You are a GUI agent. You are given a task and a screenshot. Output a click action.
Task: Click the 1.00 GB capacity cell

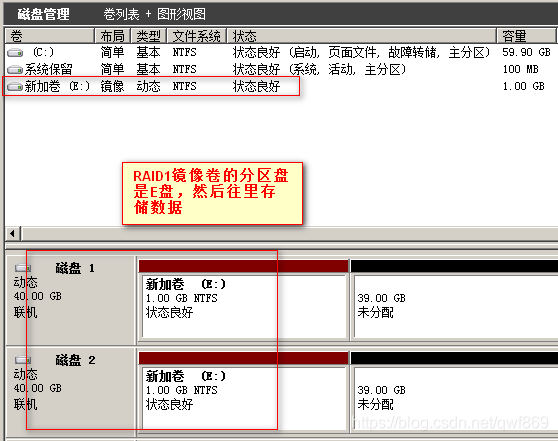523,86
